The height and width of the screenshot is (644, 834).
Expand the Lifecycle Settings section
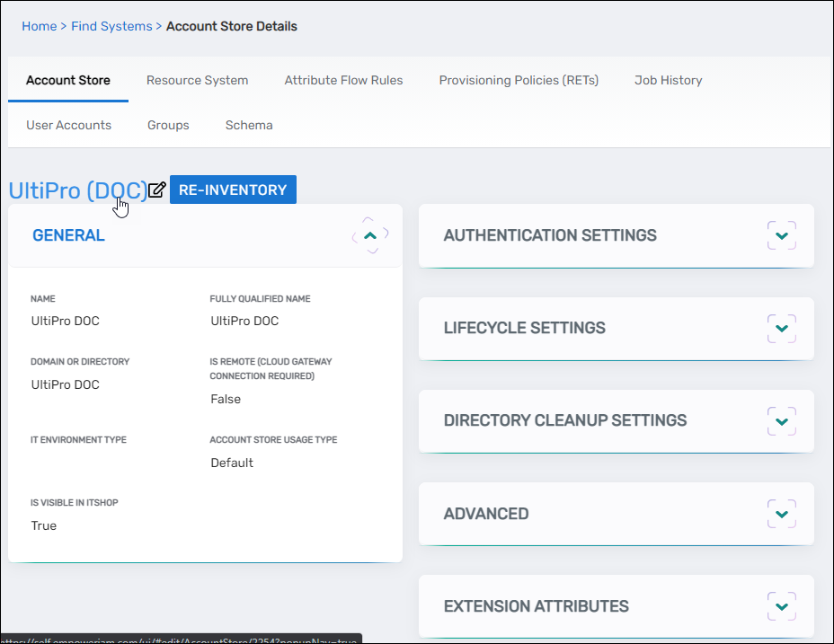tap(781, 328)
